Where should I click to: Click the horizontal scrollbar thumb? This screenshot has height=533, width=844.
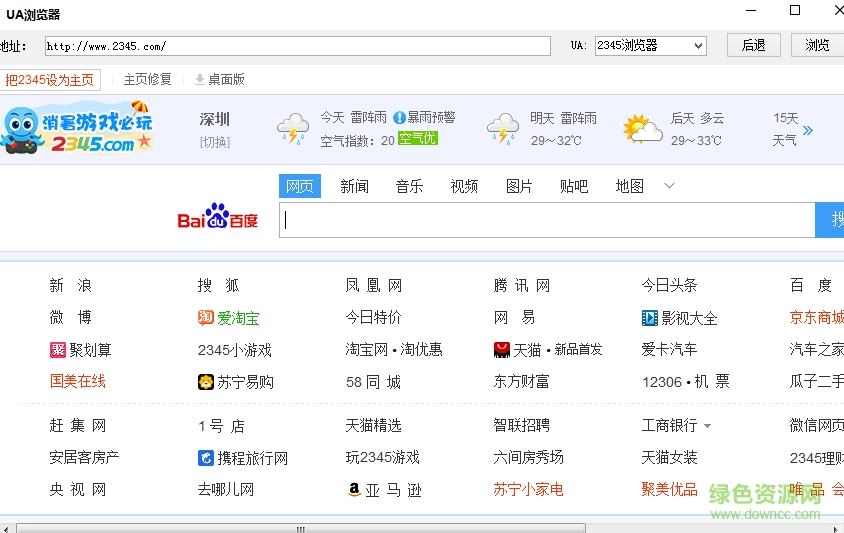pyautogui.click(x=300, y=529)
